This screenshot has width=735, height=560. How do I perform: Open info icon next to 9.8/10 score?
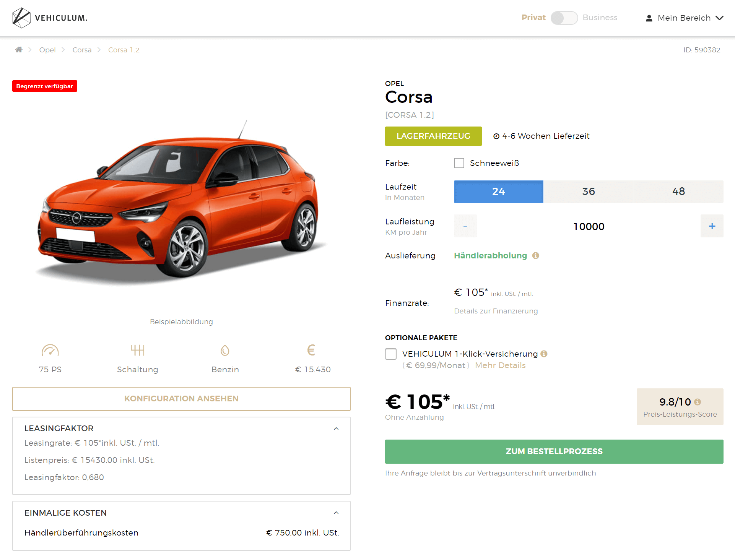click(x=698, y=402)
